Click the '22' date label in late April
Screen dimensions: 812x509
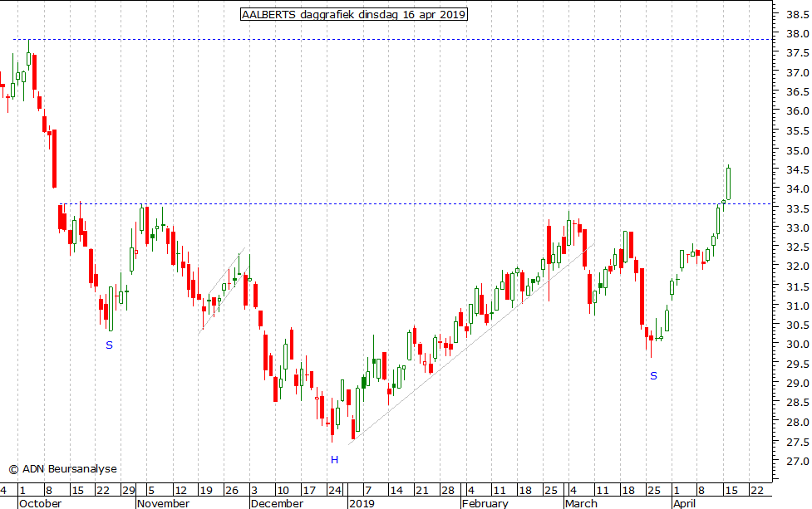(756, 490)
